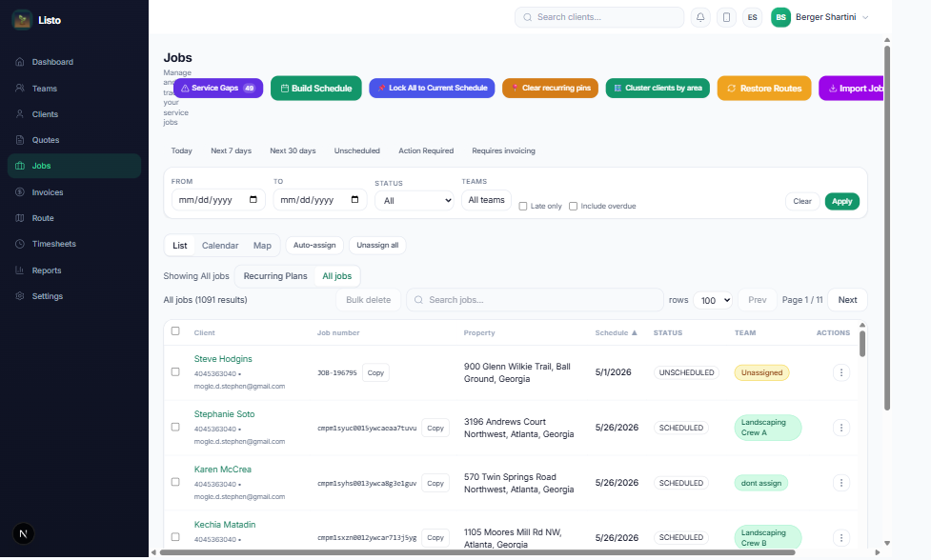Select Jobs in the sidebar
This screenshot has height=560, width=931.
click(x=74, y=166)
